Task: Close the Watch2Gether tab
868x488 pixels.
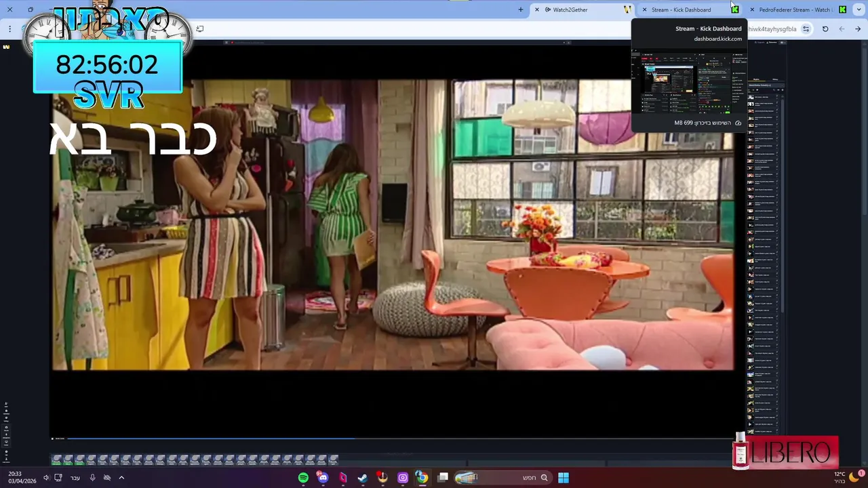Action: [x=537, y=9]
